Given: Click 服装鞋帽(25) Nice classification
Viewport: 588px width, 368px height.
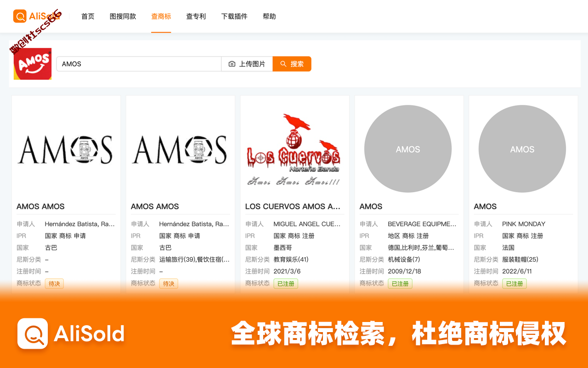Looking at the screenshot, I should (520, 259).
